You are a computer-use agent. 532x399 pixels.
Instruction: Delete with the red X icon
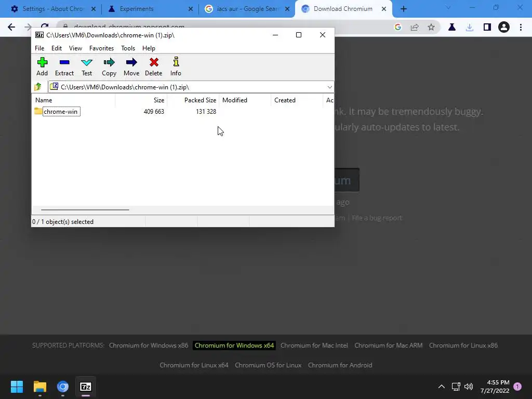tap(154, 66)
